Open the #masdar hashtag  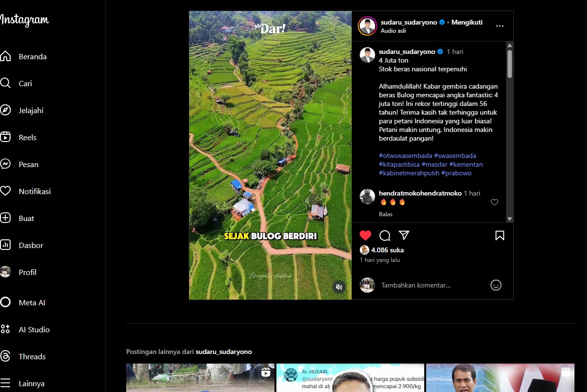[434, 164]
